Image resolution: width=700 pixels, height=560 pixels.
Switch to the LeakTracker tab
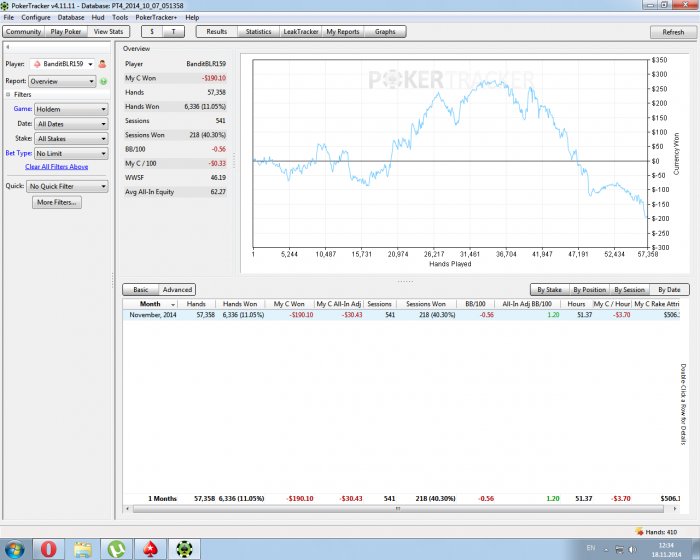(x=300, y=32)
